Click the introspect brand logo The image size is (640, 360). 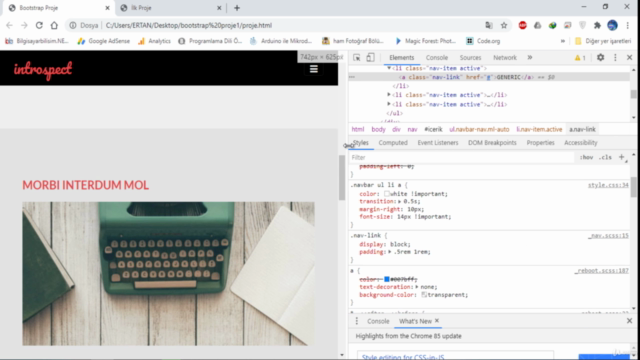point(43,69)
